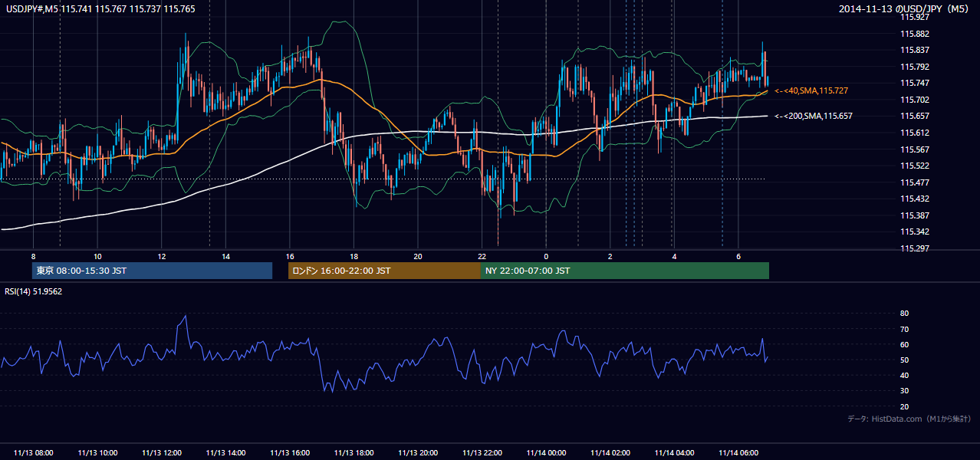
Task: Click the hour 18 tick under price chart
Action: pos(354,256)
